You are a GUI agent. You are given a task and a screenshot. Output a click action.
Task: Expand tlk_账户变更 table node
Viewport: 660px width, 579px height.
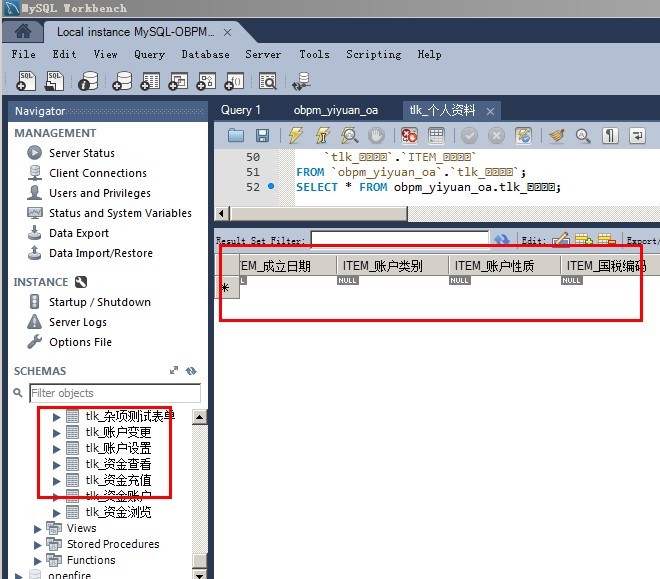pos(56,433)
